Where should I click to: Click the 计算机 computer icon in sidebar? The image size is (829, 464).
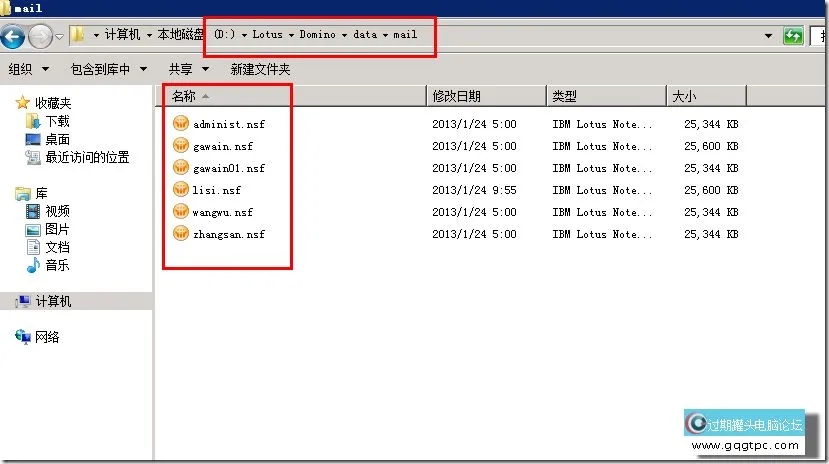click(23, 301)
